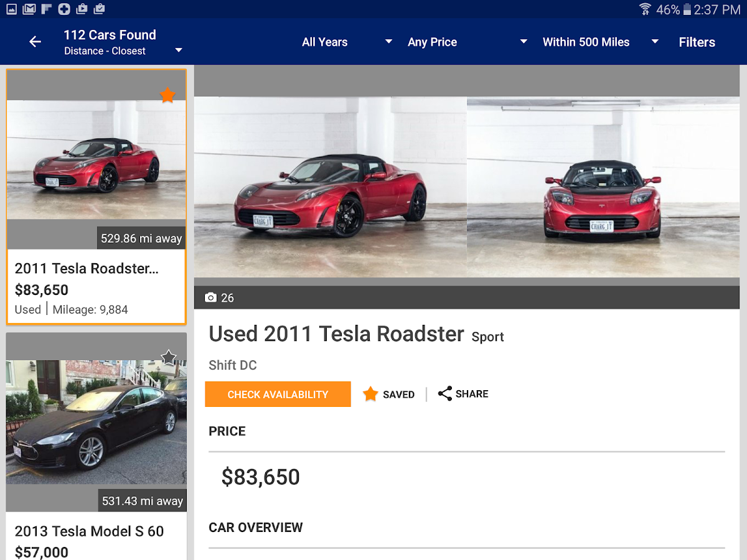747x560 pixels.
Task: Click the Used 2011 Tesla Roadster heading
Action: 337,334
